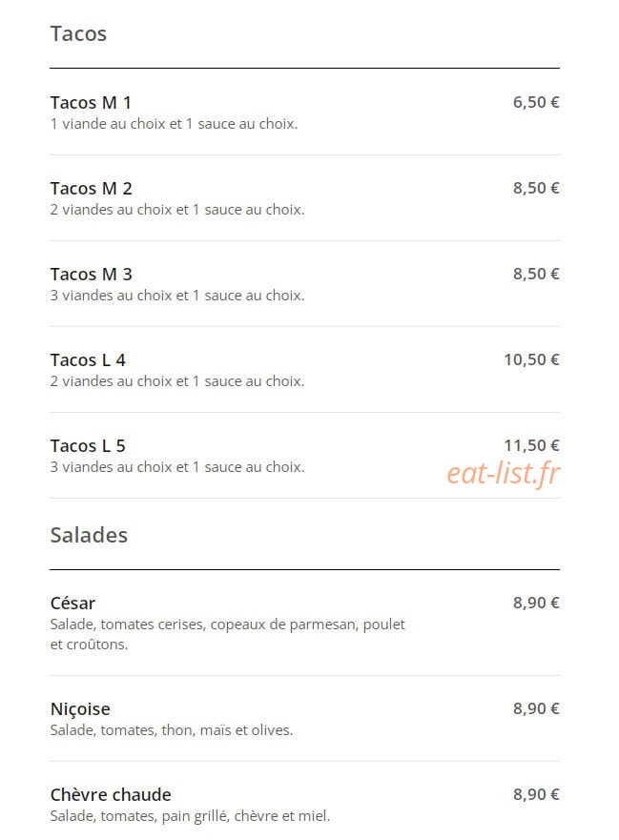Click the 11,50 € price
Viewport: 619px width, 840px height.
tap(531, 444)
